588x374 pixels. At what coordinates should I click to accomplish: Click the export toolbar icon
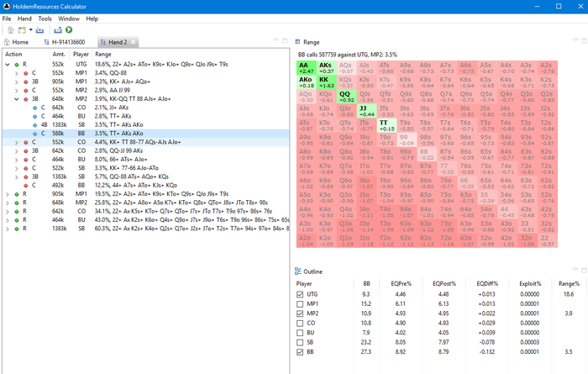(58, 30)
